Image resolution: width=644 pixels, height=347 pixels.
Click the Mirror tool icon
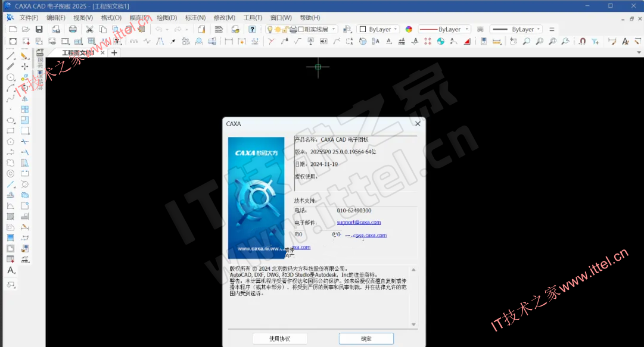(x=24, y=98)
